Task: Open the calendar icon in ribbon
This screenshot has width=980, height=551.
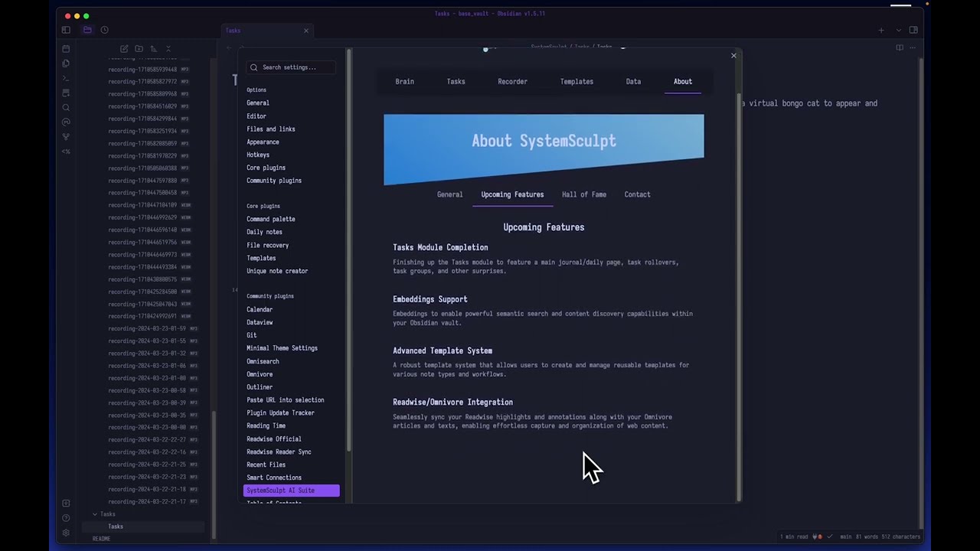Action: 66,49
